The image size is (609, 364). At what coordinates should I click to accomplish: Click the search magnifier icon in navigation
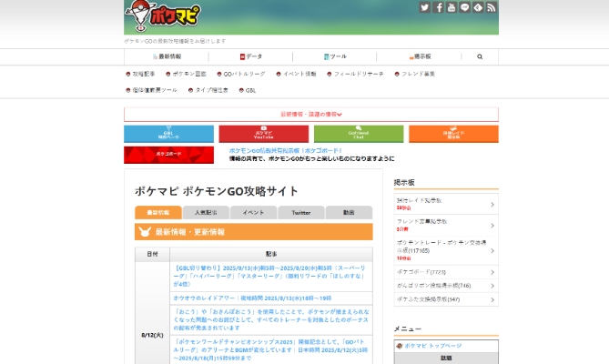480,56
